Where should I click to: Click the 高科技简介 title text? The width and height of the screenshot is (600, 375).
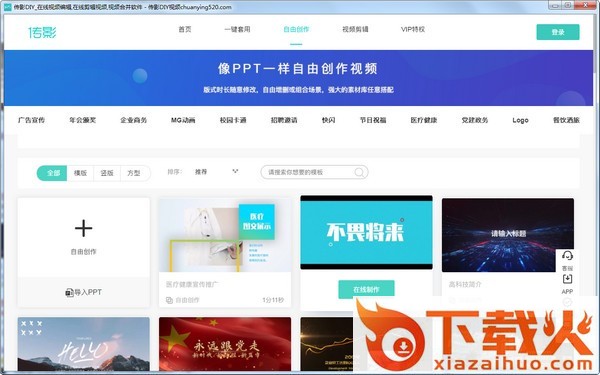pyautogui.click(x=465, y=284)
